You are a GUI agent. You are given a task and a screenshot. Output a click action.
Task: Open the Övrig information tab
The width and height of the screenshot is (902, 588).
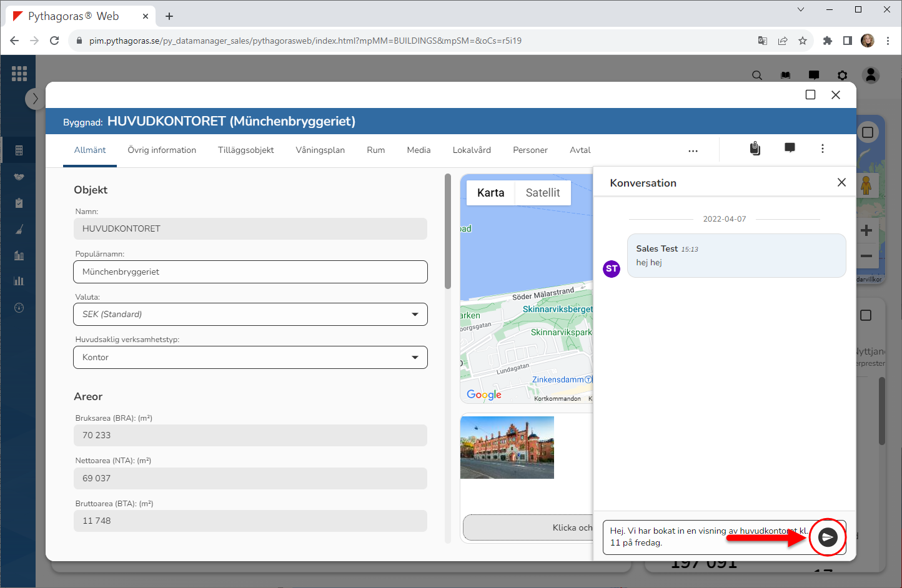click(x=162, y=150)
